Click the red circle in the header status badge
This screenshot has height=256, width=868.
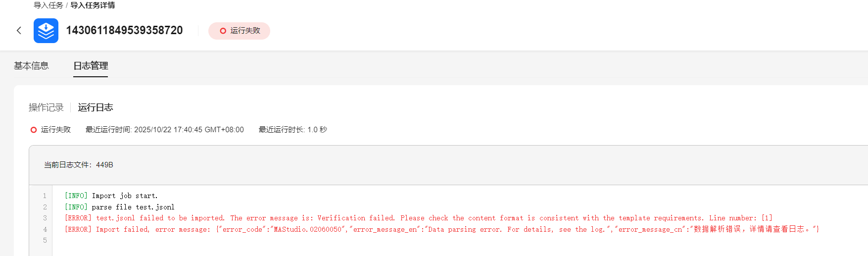tap(223, 31)
